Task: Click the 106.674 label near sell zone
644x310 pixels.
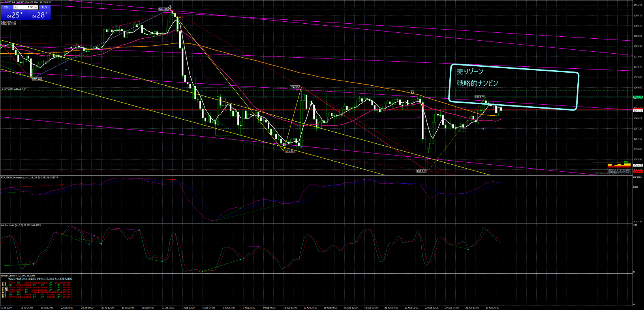Action: (479, 97)
